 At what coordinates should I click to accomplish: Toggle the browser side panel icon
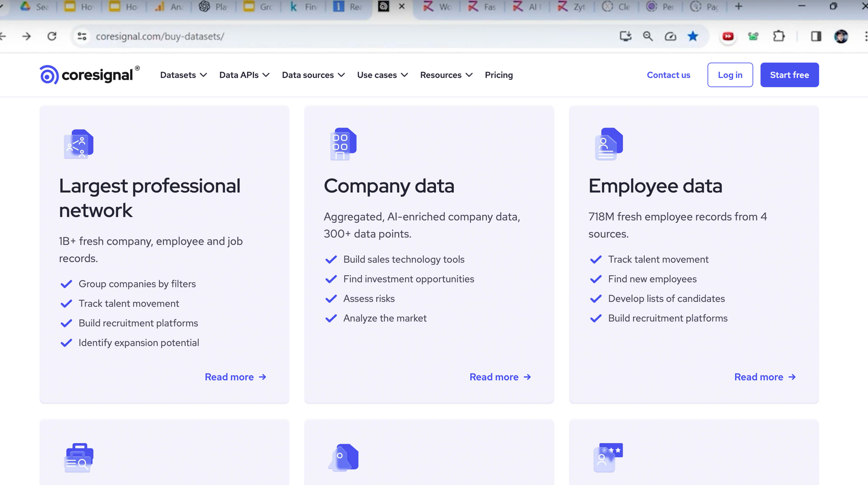[x=816, y=36]
